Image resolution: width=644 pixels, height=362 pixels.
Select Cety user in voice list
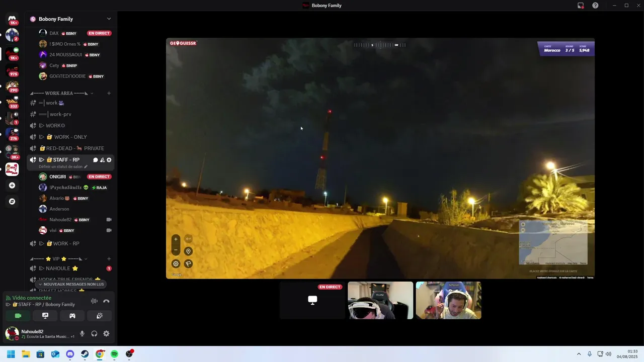point(74,65)
